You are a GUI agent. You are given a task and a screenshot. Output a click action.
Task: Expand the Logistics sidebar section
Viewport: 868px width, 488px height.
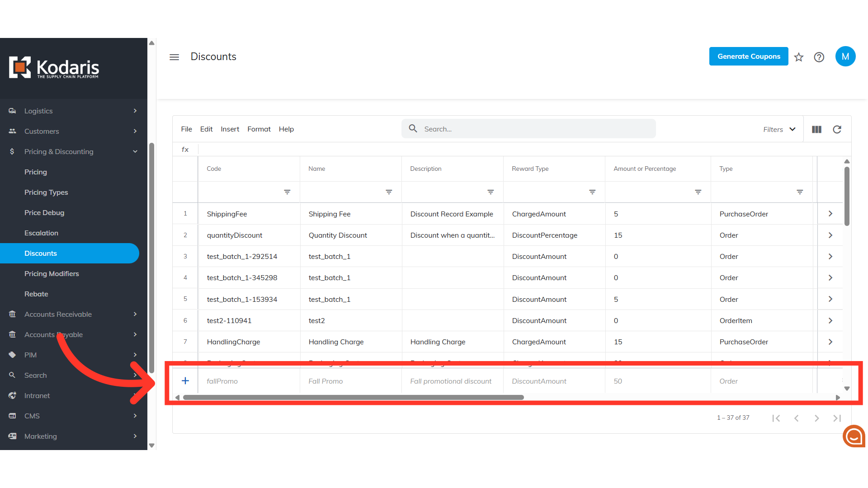tap(135, 111)
